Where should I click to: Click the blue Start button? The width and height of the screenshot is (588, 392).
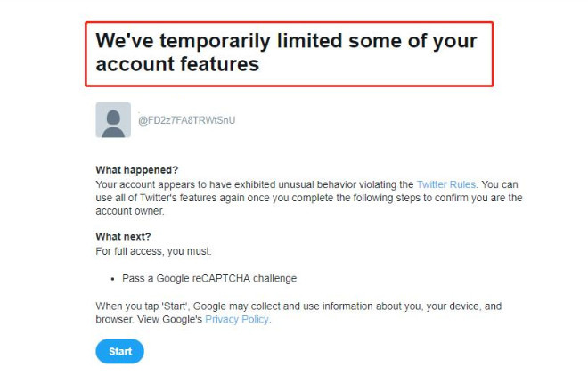[119, 351]
